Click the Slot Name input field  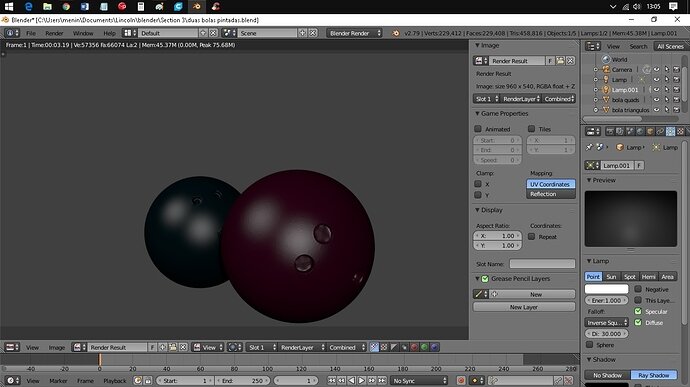coord(542,264)
